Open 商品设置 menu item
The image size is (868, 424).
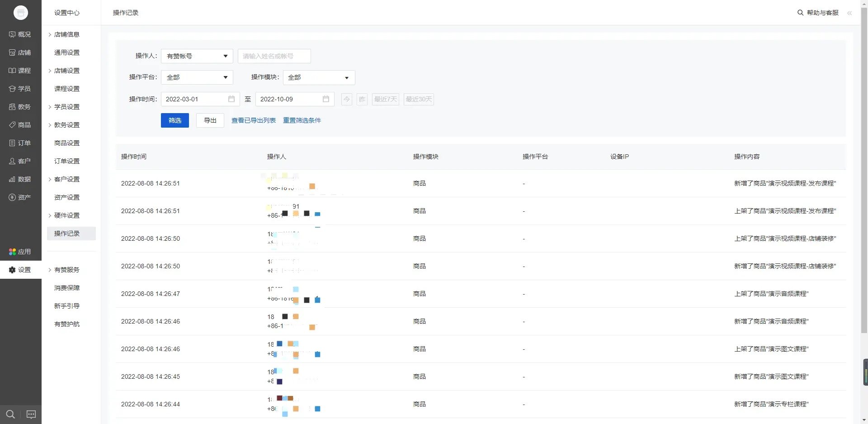coord(67,143)
